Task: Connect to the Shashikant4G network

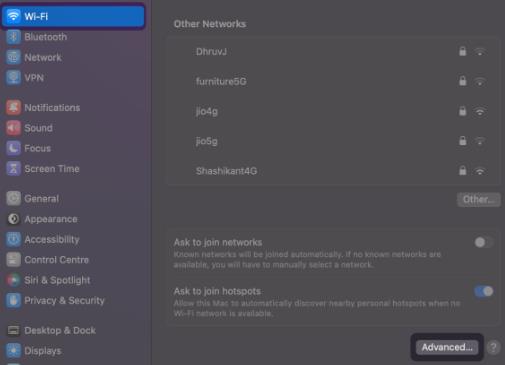Action: [x=333, y=171]
